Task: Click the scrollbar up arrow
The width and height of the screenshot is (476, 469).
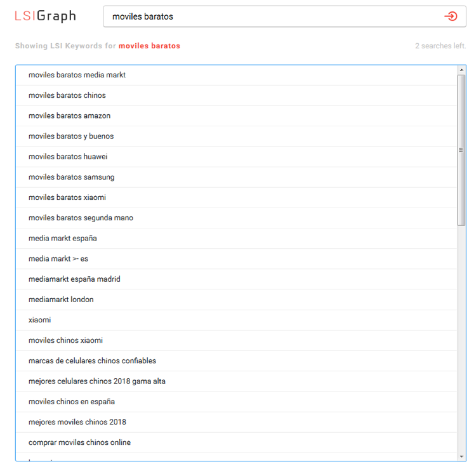Action: pos(461,70)
